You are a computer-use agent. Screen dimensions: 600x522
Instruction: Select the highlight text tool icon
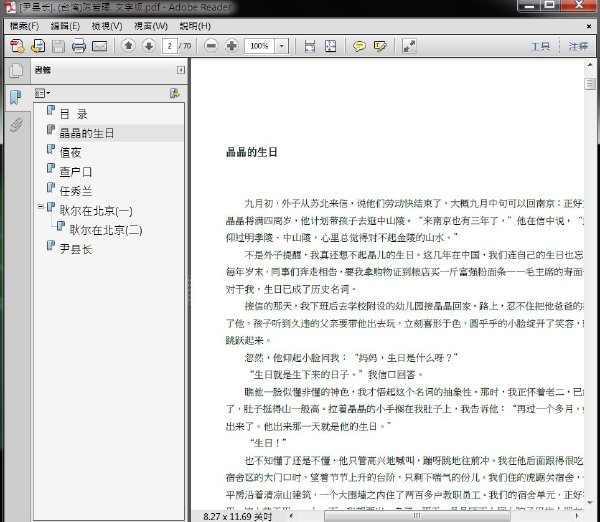click(x=380, y=46)
